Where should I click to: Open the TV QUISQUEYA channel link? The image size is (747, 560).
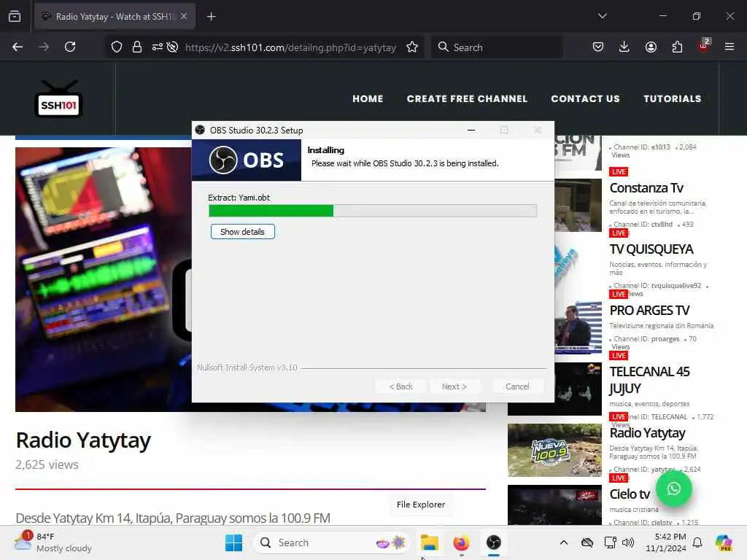651,249
